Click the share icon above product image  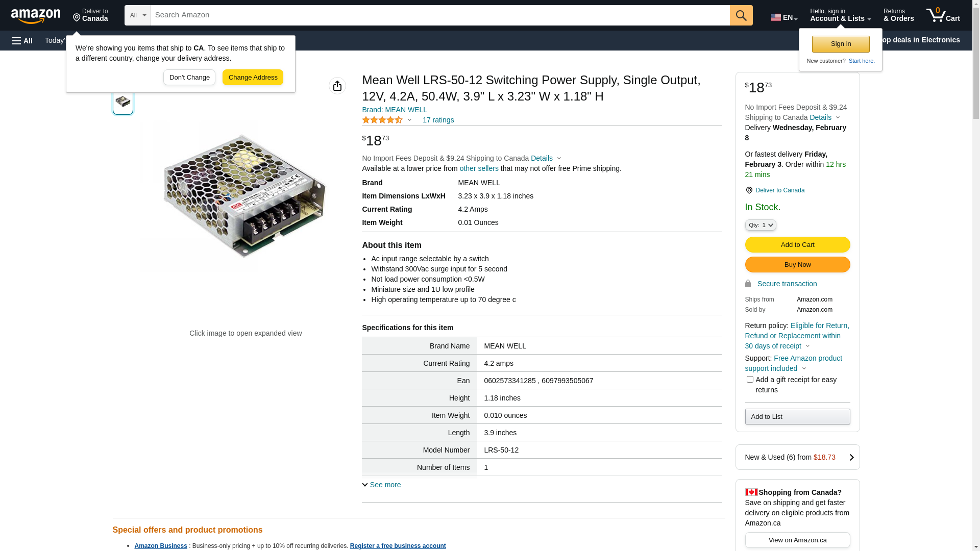[337, 86]
